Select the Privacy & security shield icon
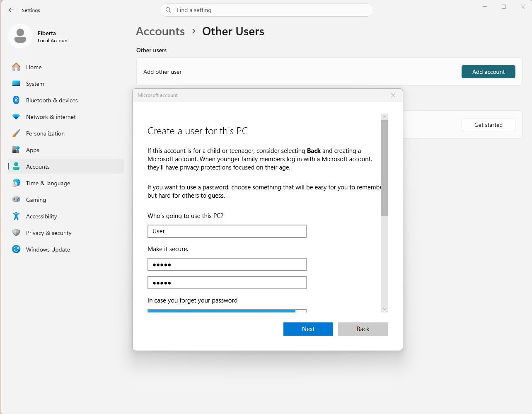The height and width of the screenshot is (414, 532). [x=16, y=233]
